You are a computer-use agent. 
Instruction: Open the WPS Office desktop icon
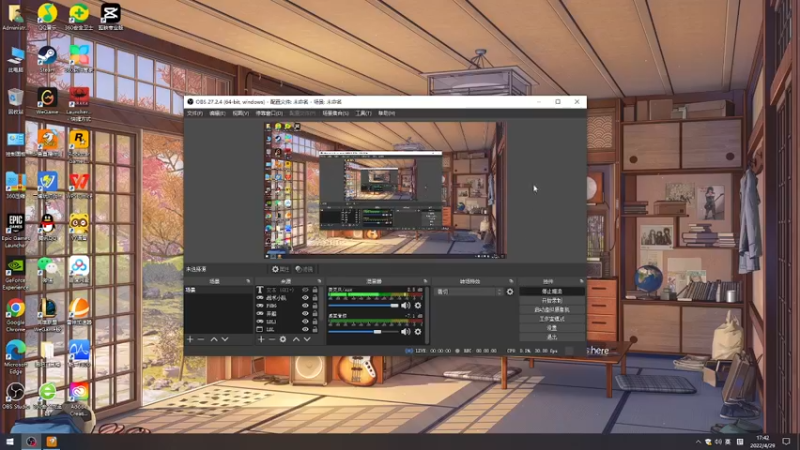point(79,185)
